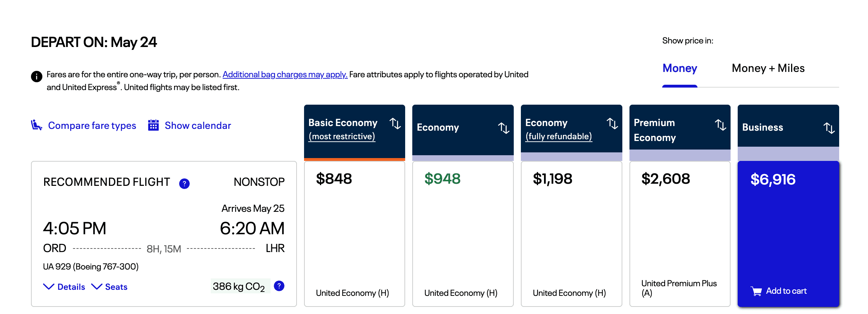Click the Add to cart button

pyautogui.click(x=781, y=291)
